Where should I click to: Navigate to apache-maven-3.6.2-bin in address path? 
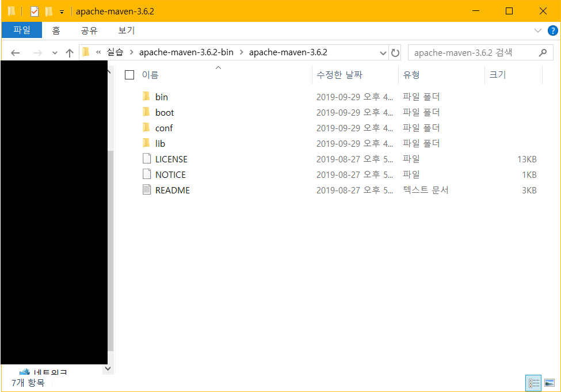(186, 52)
